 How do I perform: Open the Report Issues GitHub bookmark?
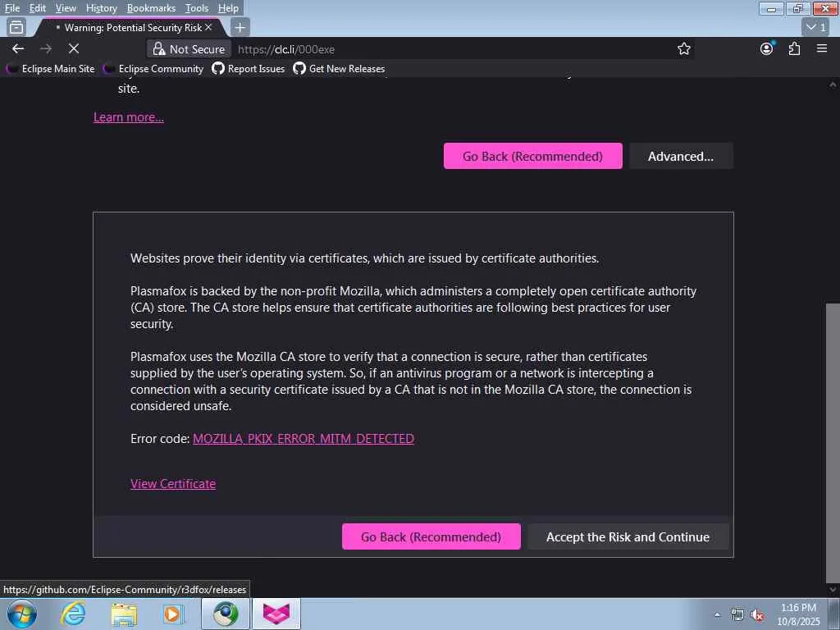pyautogui.click(x=249, y=69)
